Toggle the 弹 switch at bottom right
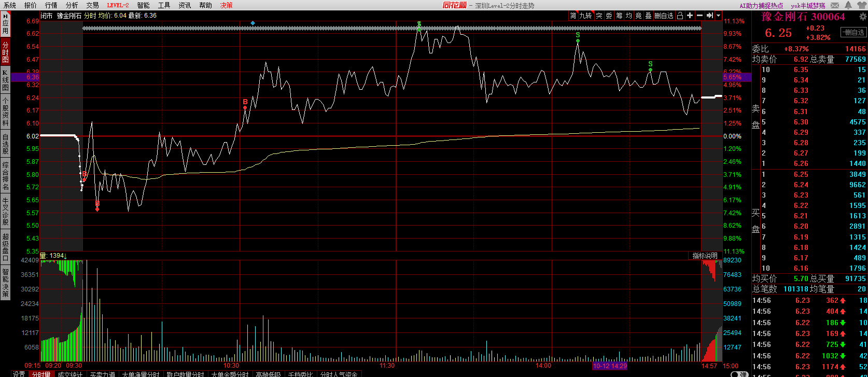Image resolution: width=868 pixels, height=377 pixels. pos(739,374)
